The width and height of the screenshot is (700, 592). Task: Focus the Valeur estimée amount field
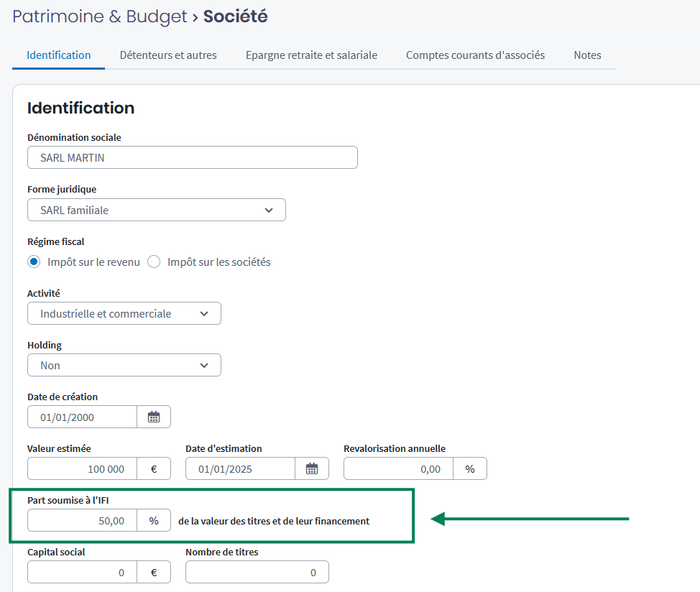click(x=82, y=468)
